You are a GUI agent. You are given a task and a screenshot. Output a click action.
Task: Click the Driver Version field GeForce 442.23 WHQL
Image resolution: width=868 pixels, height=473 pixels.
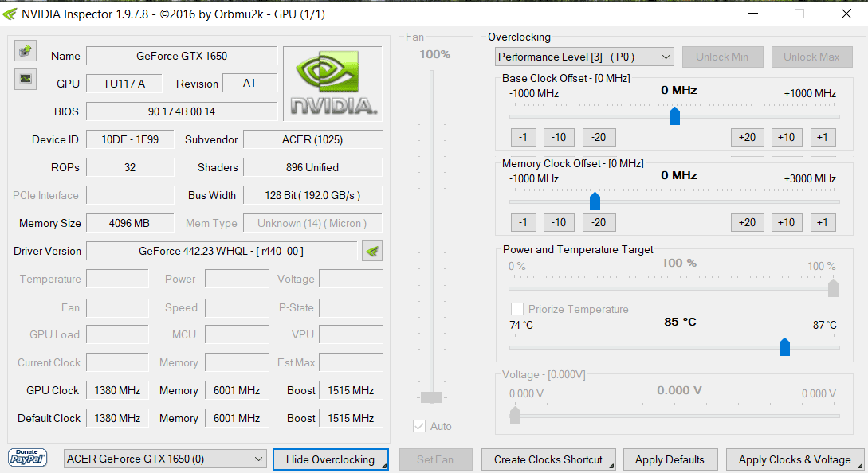tap(222, 251)
